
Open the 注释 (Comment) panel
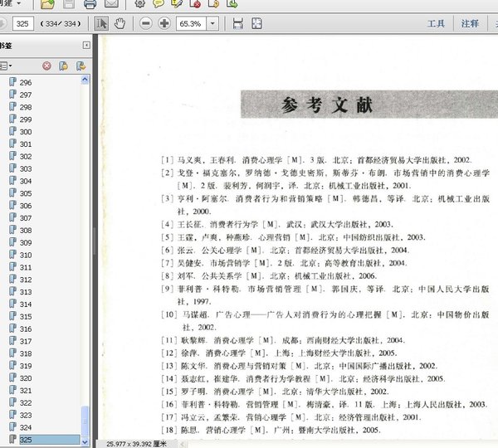469,24
